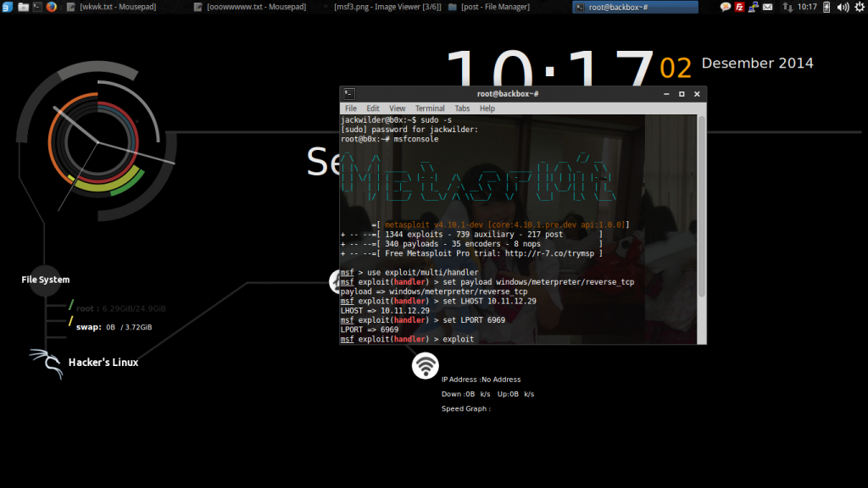The height and width of the screenshot is (488, 868).
Task: Open the Terminal menu
Action: 430,108
